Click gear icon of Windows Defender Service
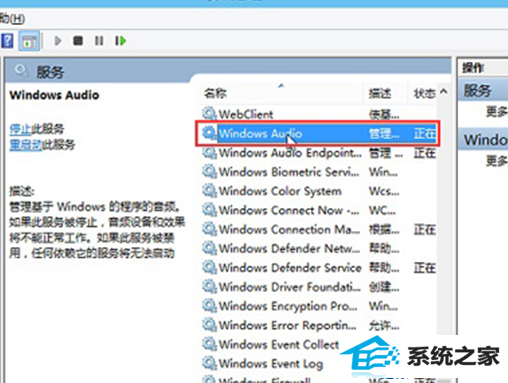 209,267
